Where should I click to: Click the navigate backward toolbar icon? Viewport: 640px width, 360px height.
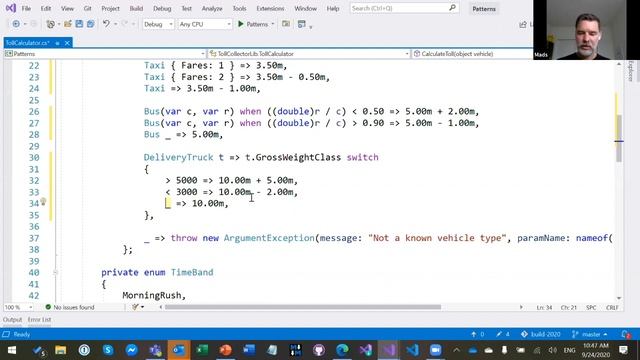pyautogui.click(x=16, y=24)
